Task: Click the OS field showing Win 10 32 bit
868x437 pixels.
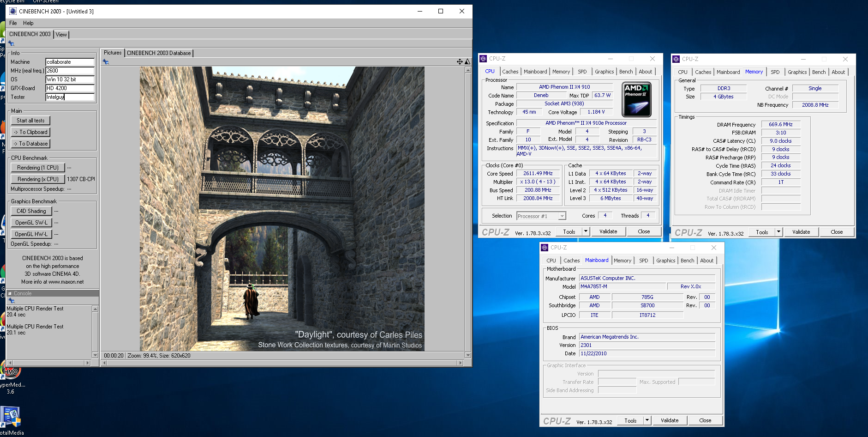Action: (70, 79)
